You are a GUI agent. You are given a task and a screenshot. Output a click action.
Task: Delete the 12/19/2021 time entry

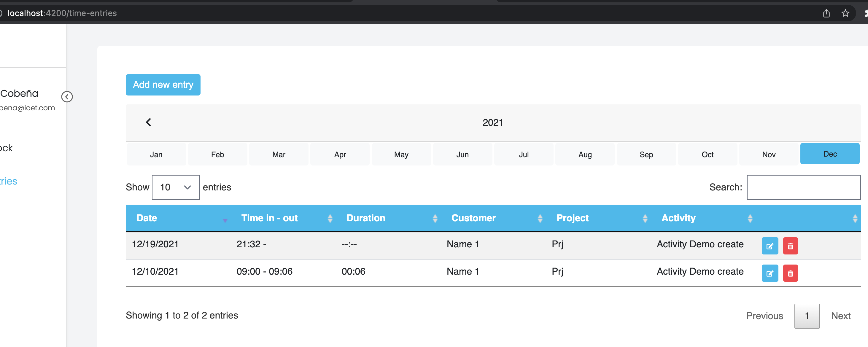tap(790, 246)
